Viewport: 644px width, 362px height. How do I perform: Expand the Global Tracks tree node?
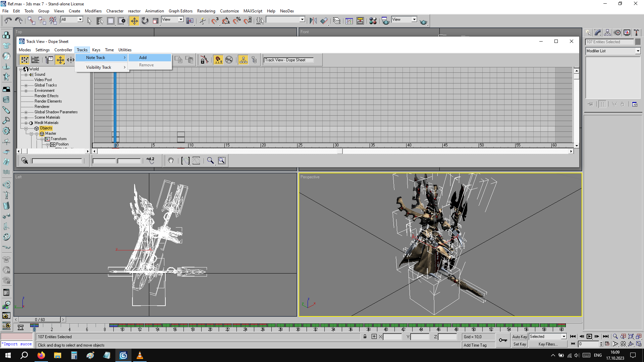[x=26, y=85]
